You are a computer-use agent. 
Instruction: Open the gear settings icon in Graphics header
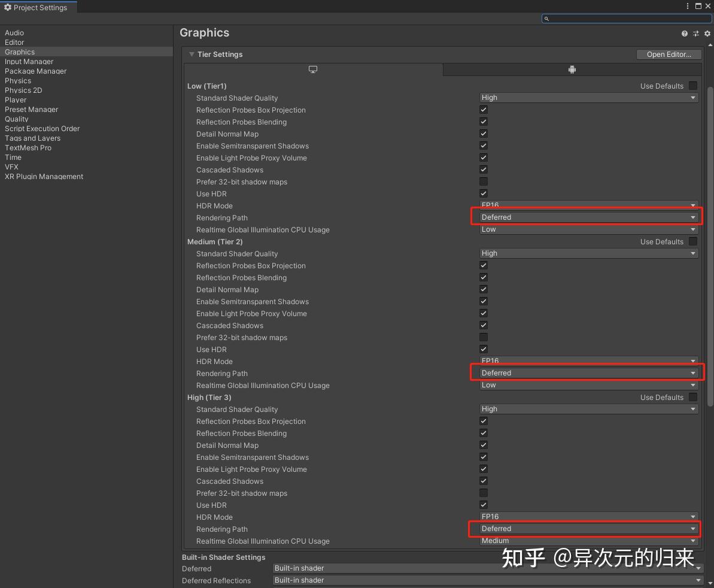click(707, 34)
